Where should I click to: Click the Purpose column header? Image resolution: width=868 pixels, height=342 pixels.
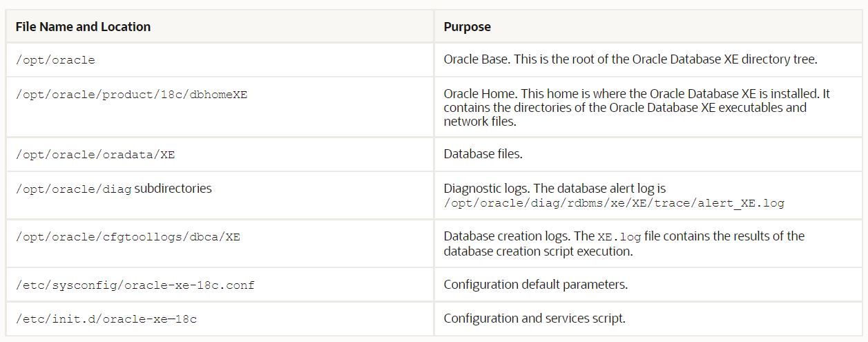coord(467,27)
